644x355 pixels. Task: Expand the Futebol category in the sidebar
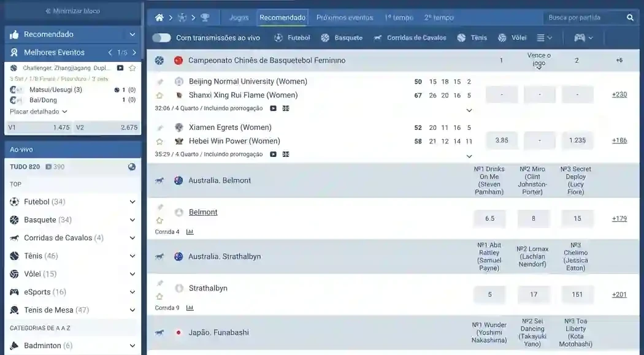pyautogui.click(x=132, y=202)
